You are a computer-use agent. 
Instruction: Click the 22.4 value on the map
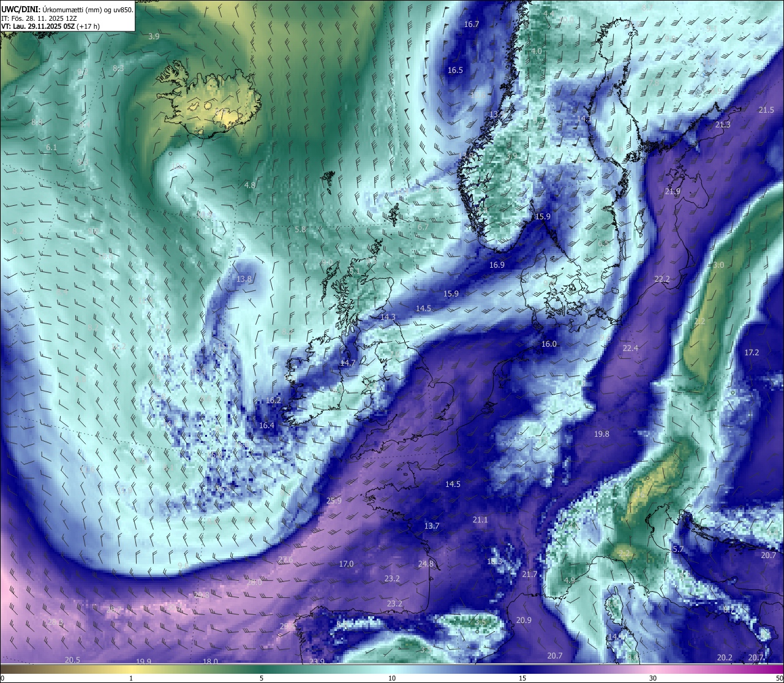(630, 348)
